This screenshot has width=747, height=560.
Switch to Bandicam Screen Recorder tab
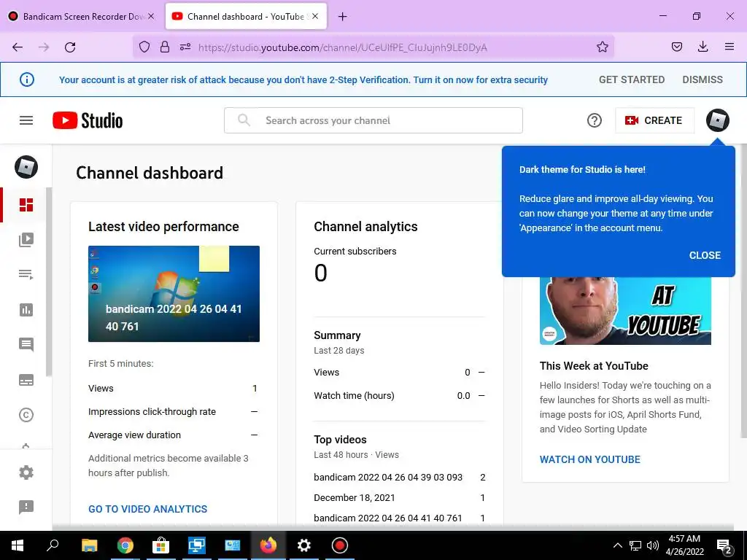pyautogui.click(x=82, y=17)
